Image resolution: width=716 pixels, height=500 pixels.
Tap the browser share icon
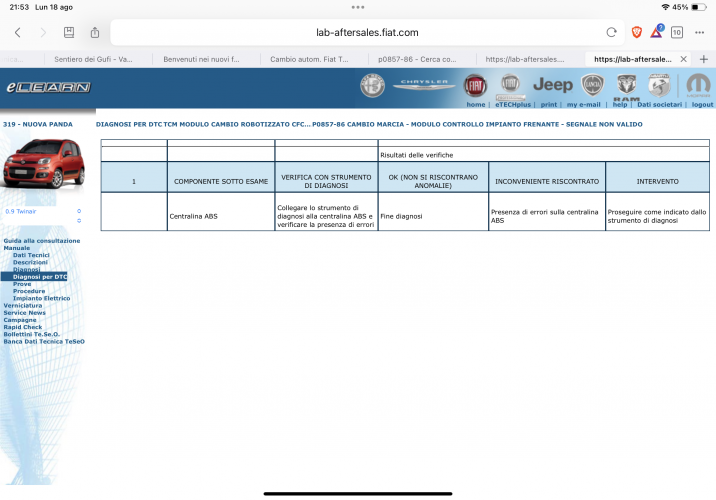(95, 32)
